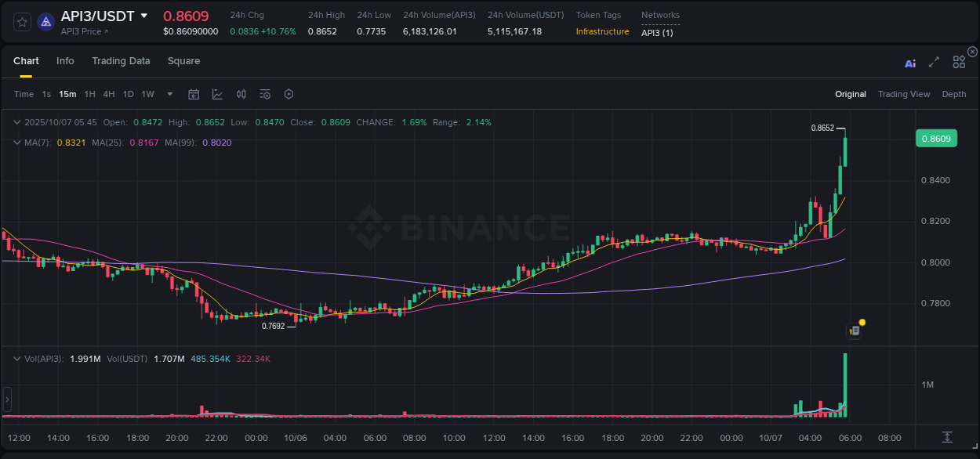Collapse the MA indicator row chevron
The width and height of the screenshot is (980, 459).
click(x=17, y=142)
